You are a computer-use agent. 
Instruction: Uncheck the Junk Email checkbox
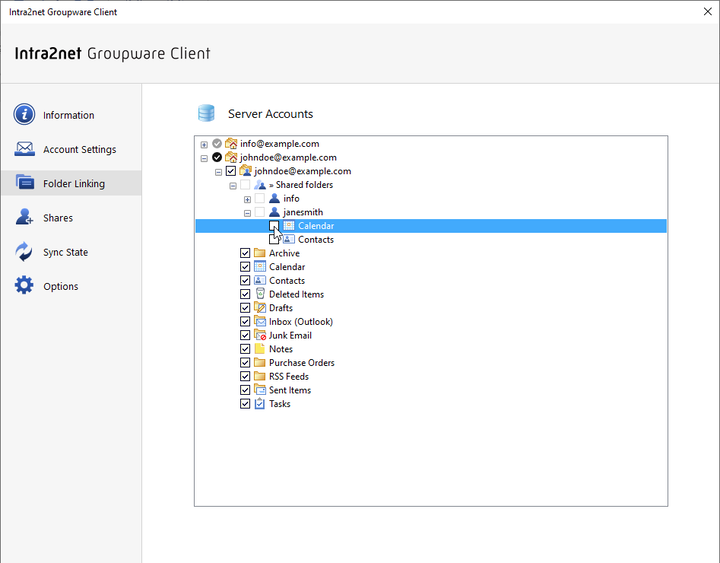245,335
